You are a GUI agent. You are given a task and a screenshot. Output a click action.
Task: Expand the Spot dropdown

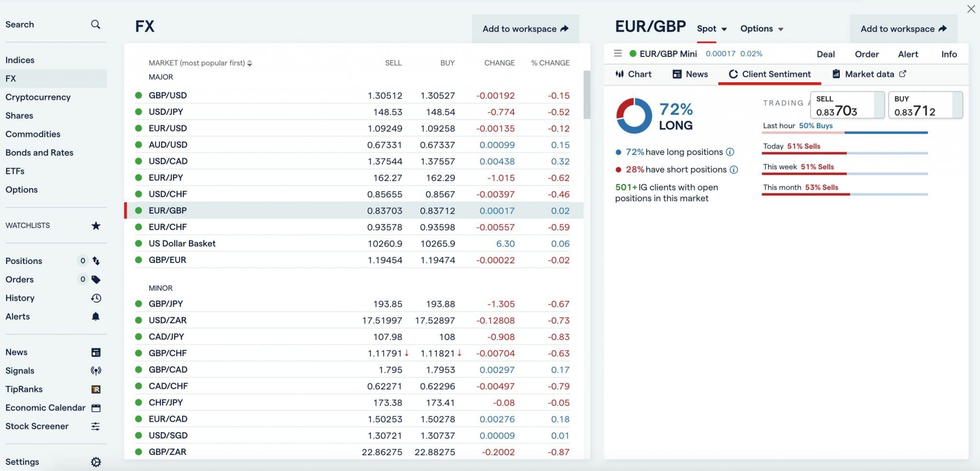[711, 29]
